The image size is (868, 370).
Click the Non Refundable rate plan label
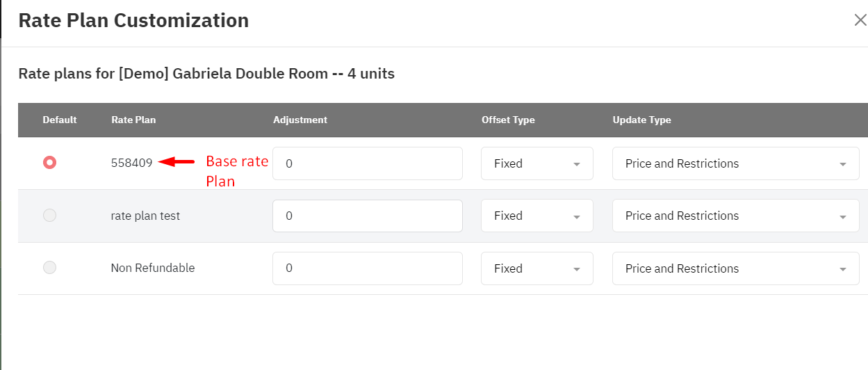[x=153, y=268]
